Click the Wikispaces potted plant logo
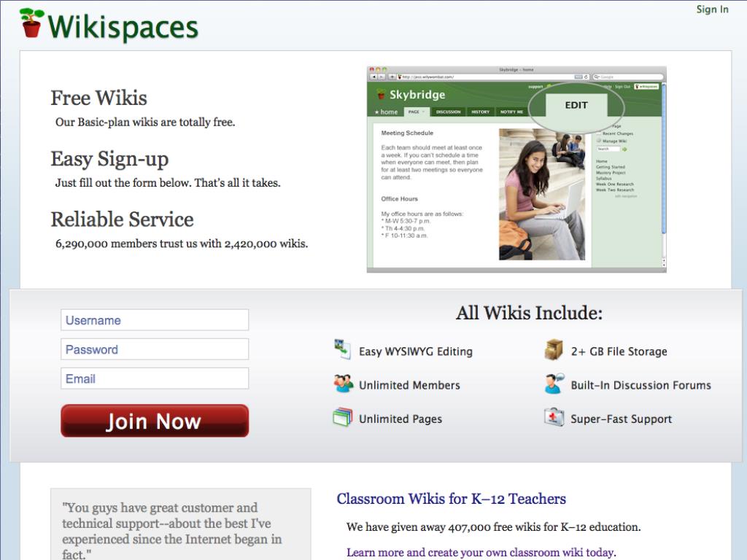747x560 pixels. [x=31, y=23]
